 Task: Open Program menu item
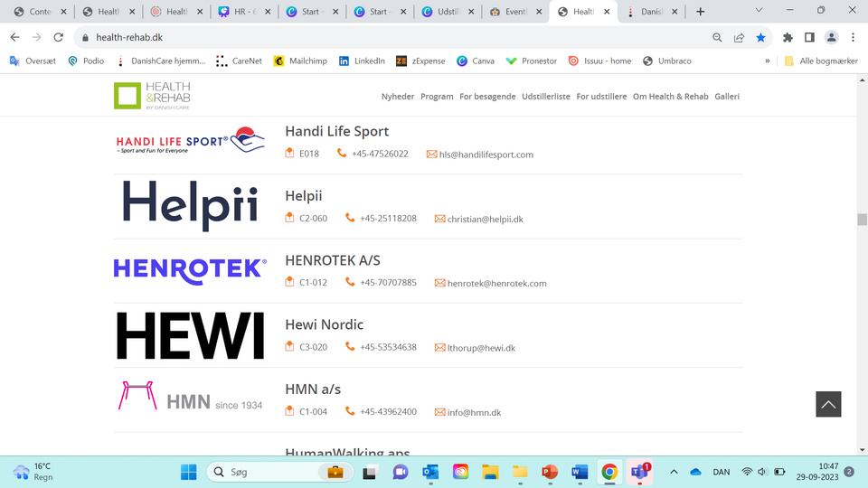coord(437,97)
